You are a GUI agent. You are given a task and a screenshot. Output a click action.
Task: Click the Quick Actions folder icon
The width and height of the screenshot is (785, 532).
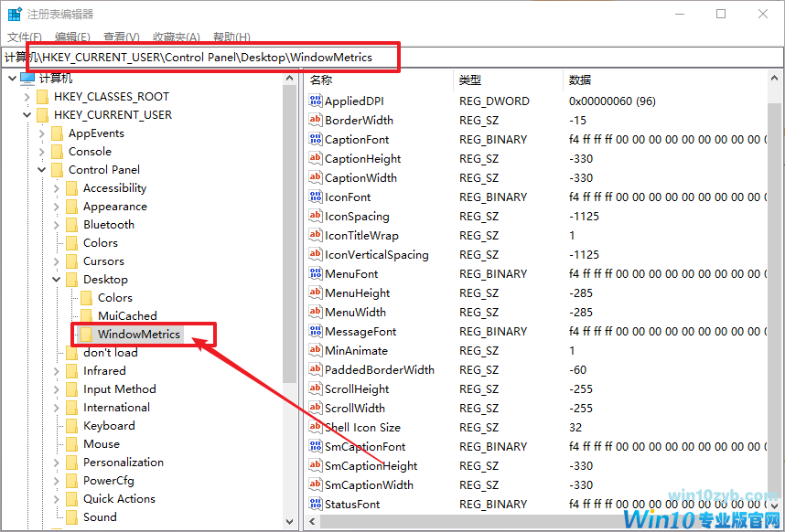72,499
